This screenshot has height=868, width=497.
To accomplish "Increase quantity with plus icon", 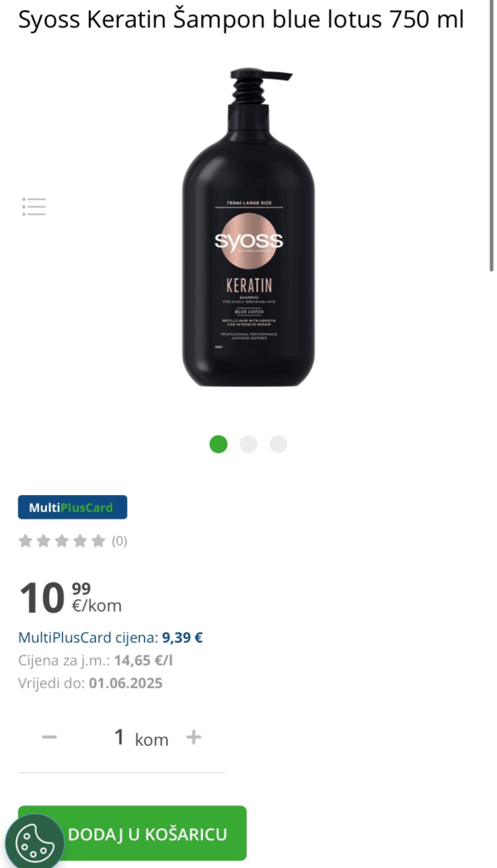I will coord(193,737).
